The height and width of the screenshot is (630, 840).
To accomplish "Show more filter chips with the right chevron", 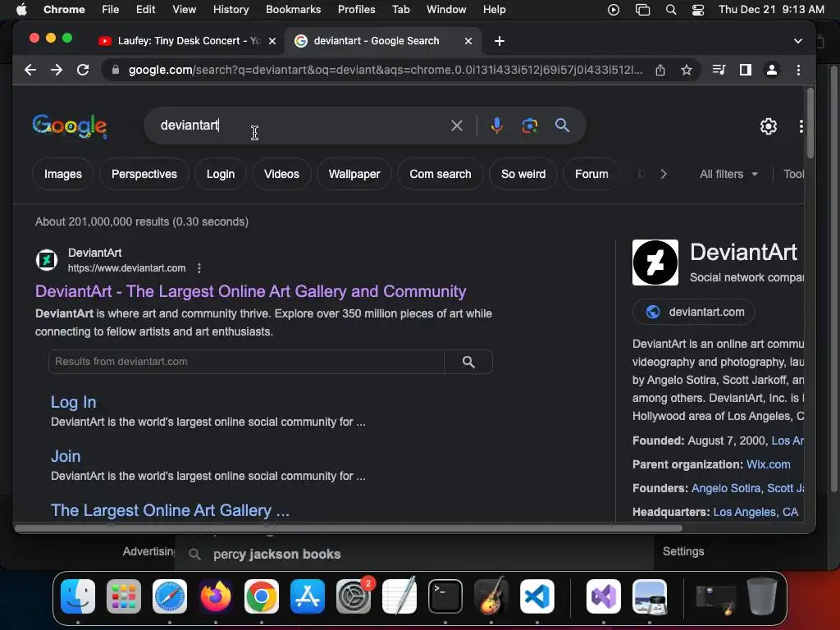I will tap(664, 174).
